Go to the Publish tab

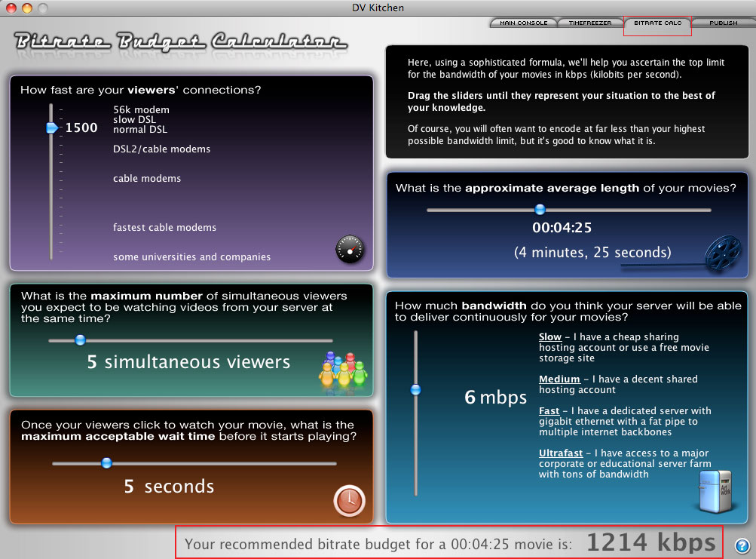(x=722, y=23)
